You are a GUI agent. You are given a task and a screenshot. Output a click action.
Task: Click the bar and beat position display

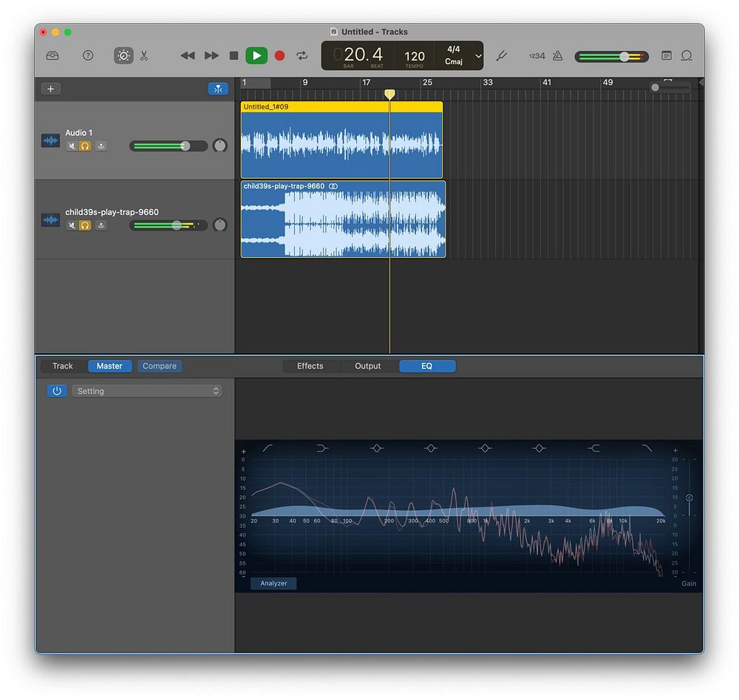pos(363,55)
